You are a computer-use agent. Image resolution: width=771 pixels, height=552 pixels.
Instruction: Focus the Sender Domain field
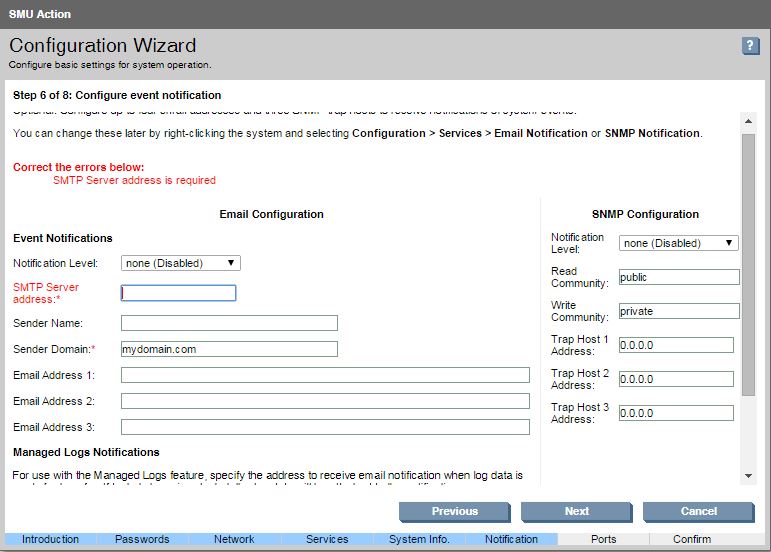coord(229,349)
